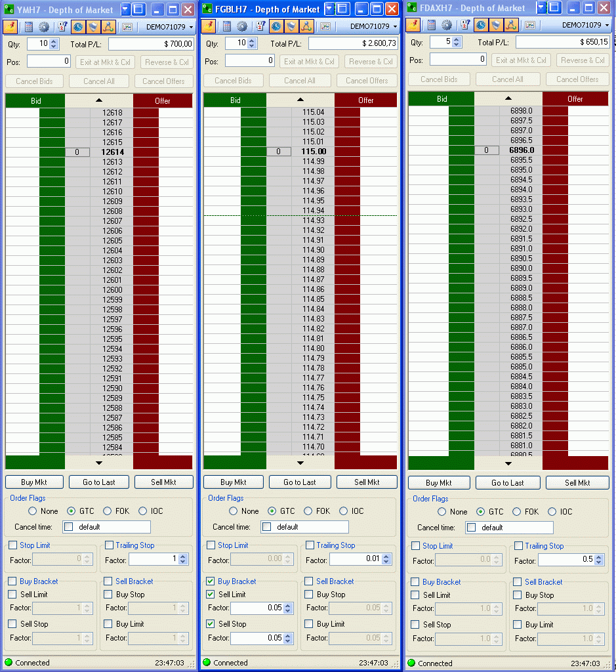
Task: Open chart icon in YMH7 window toolbar
Action: click(127, 27)
